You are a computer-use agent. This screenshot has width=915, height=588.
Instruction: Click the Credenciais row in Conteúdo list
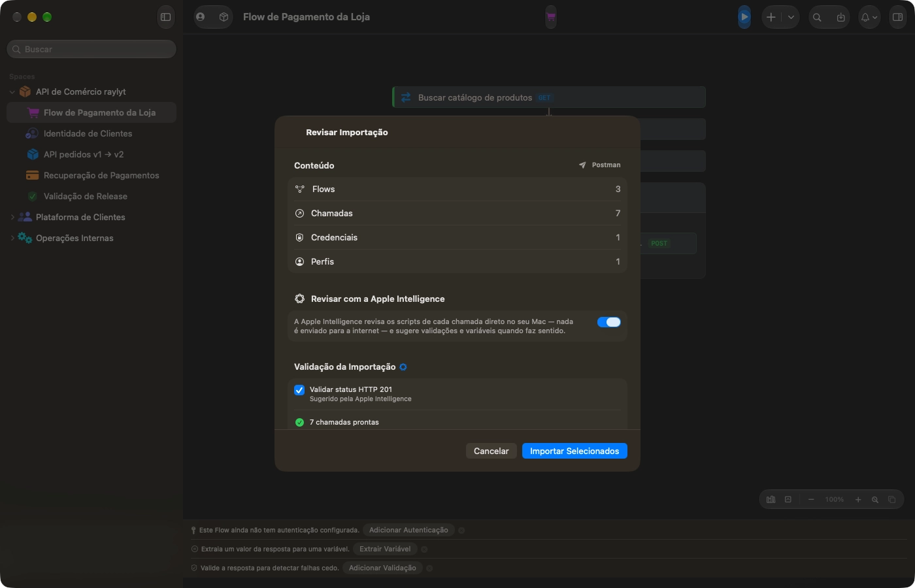coord(457,237)
